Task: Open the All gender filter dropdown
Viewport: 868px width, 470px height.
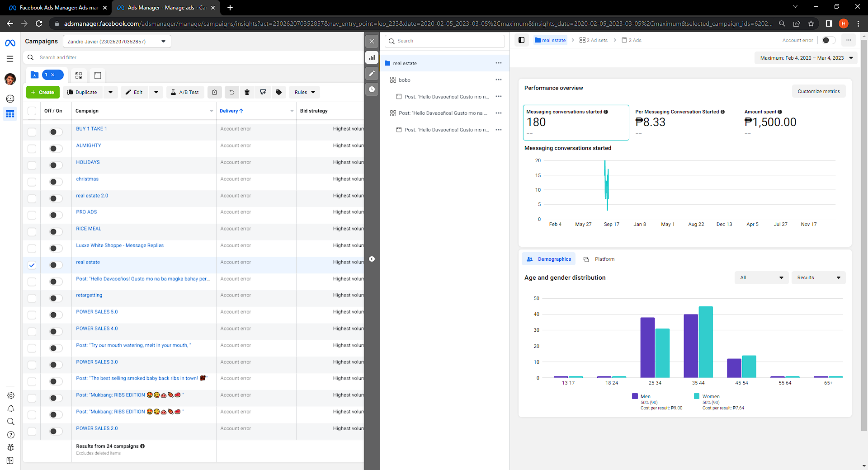Action: [762, 277]
